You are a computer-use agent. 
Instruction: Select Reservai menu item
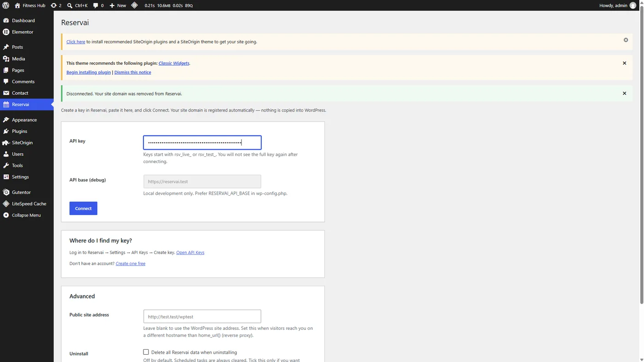tap(27, 105)
